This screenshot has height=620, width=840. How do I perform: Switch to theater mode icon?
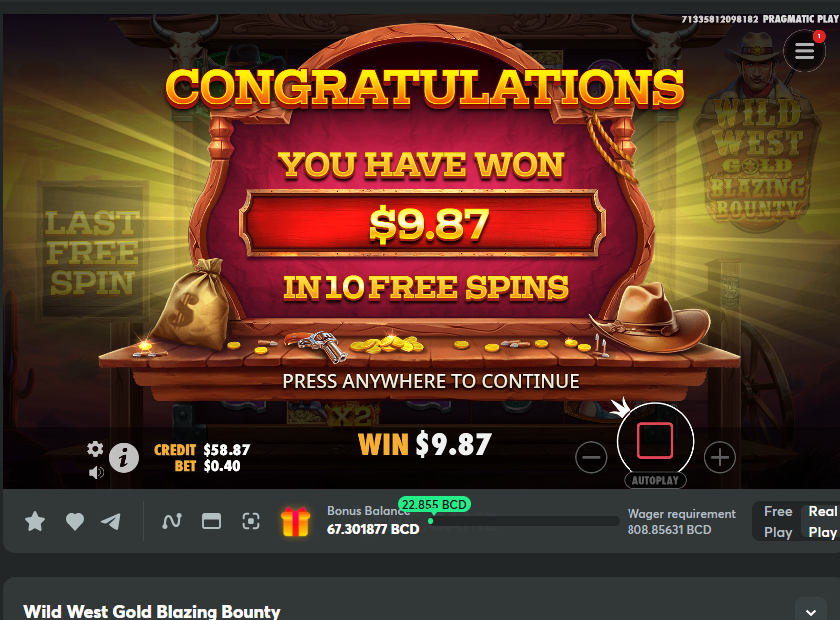point(211,521)
